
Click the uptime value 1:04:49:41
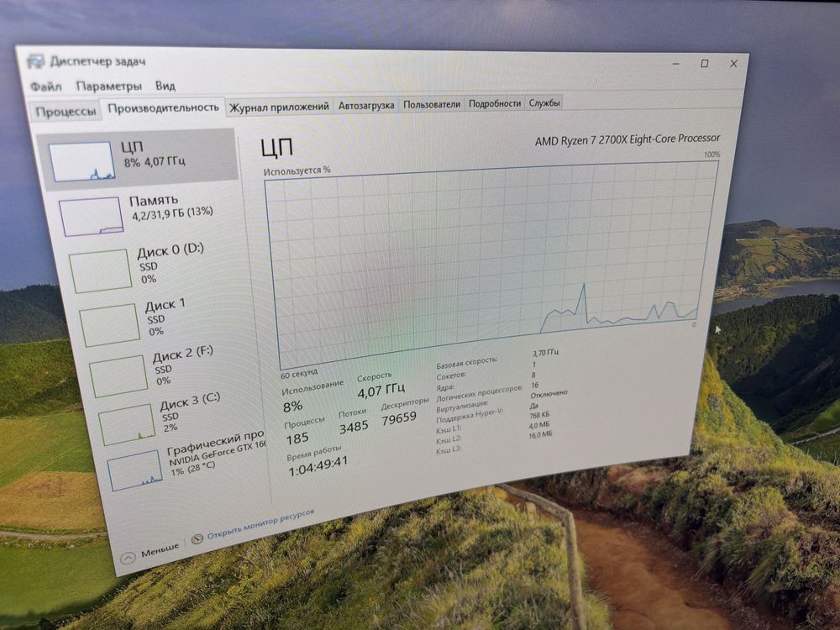pyautogui.click(x=318, y=466)
